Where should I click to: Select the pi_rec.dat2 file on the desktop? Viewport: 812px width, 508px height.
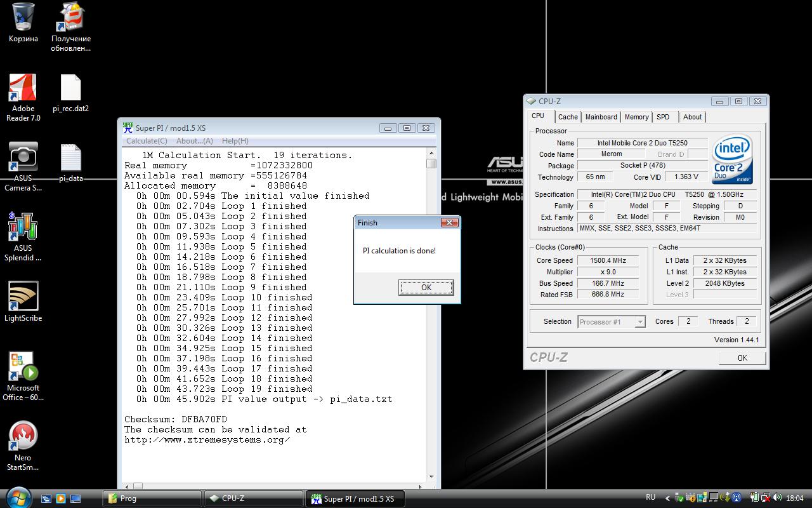(x=71, y=93)
